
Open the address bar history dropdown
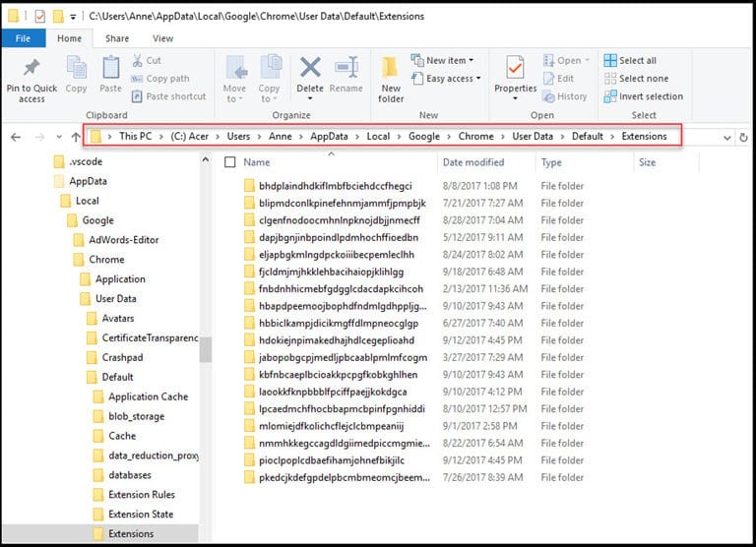click(727, 138)
